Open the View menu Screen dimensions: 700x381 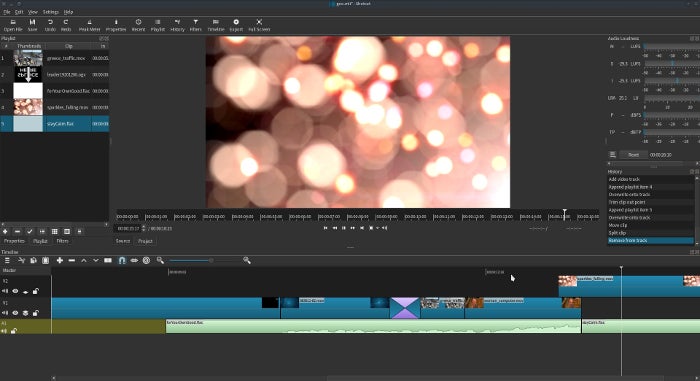coord(33,12)
